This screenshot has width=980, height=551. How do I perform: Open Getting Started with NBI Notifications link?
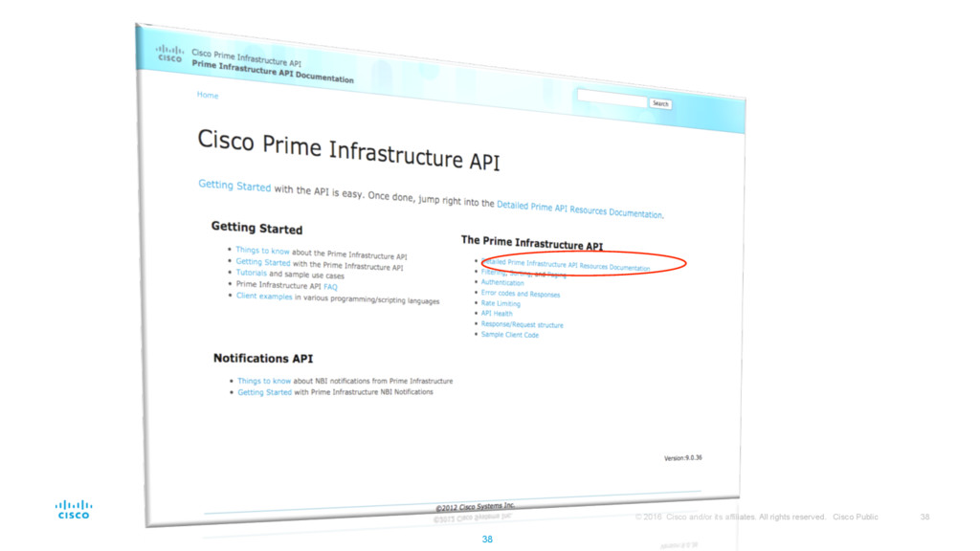pos(264,391)
